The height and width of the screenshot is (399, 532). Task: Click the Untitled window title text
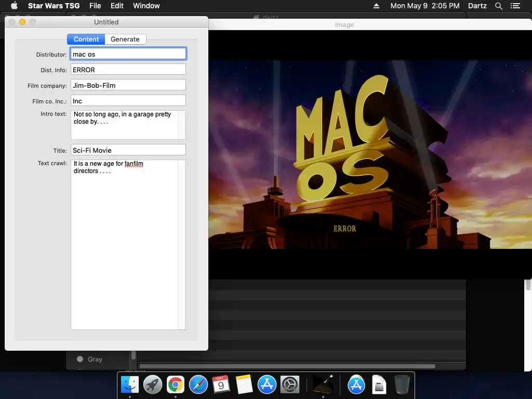(x=106, y=22)
